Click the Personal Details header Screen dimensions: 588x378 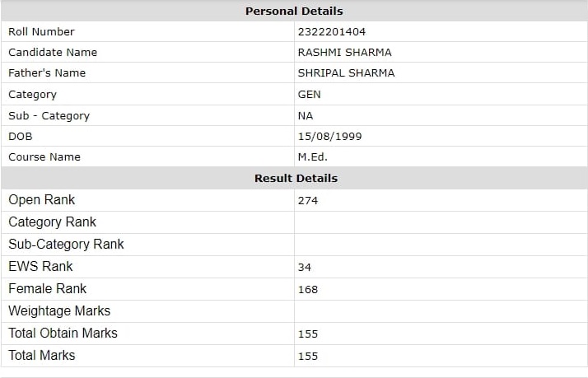294,12
